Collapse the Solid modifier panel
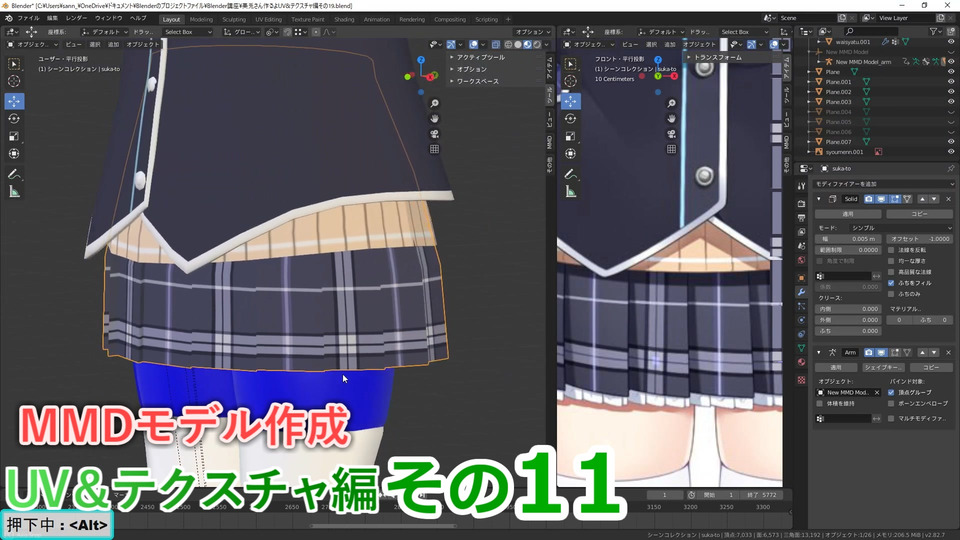Screen dimensions: 960x540 click(820, 199)
